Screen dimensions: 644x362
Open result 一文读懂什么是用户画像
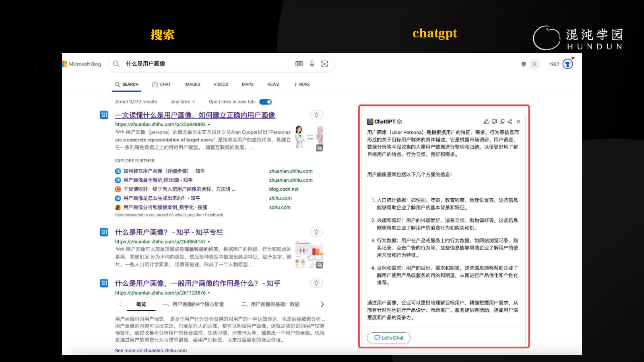195,115
